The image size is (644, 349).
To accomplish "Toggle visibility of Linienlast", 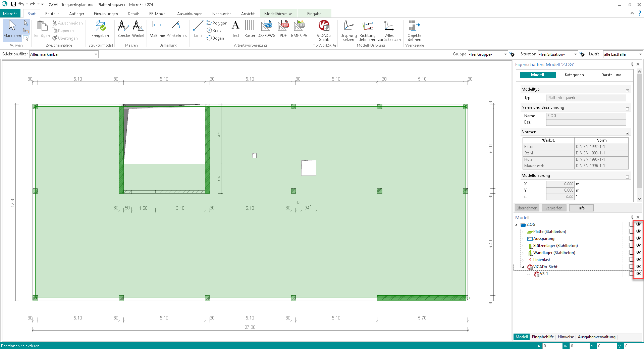I will (639, 260).
